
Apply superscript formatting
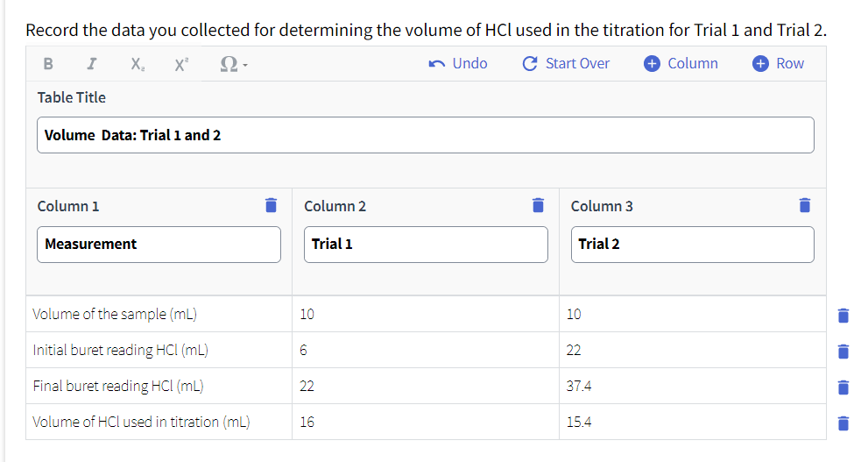(x=181, y=64)
